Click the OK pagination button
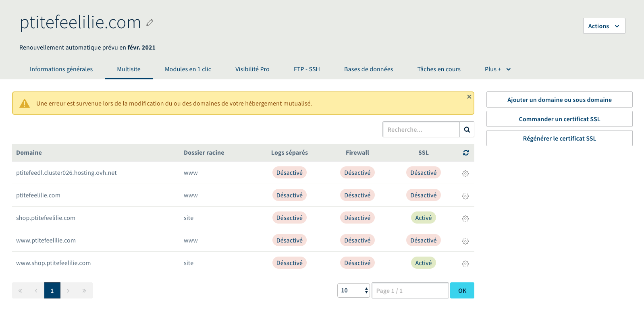Viewport: 644px width, 317px height. coord(462,290)
